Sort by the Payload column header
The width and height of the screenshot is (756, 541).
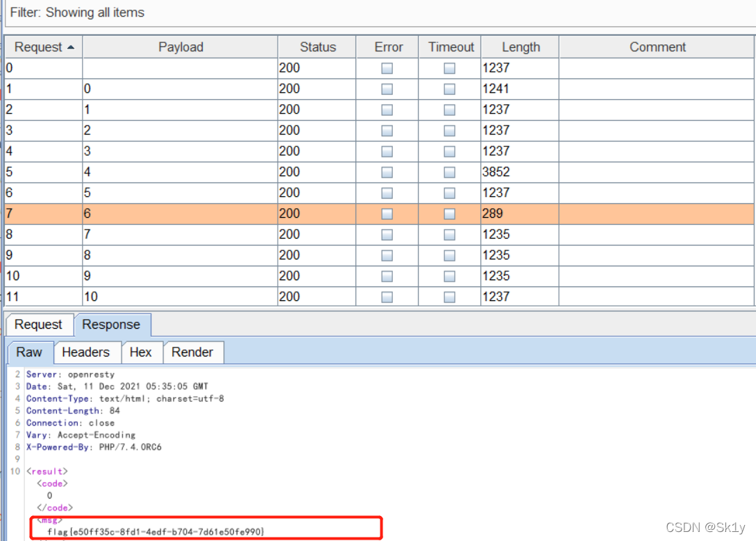point(180,47)
